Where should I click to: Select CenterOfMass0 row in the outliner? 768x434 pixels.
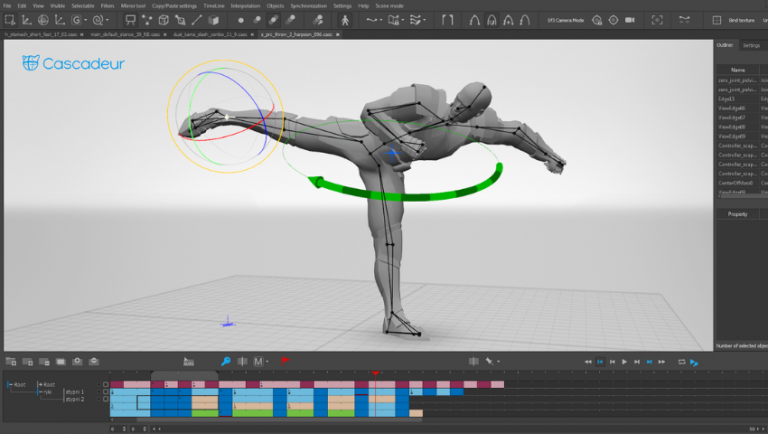[x=738, y=183]
